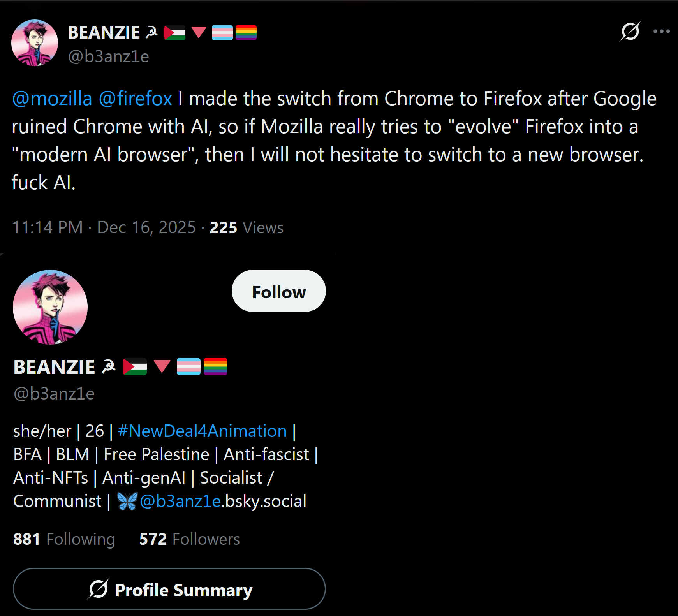Click the tweet timestamp 11:14 PM Dec 16, 2025
The width and height of the screenshot is (678, 616).
click(x=104, y=227)
